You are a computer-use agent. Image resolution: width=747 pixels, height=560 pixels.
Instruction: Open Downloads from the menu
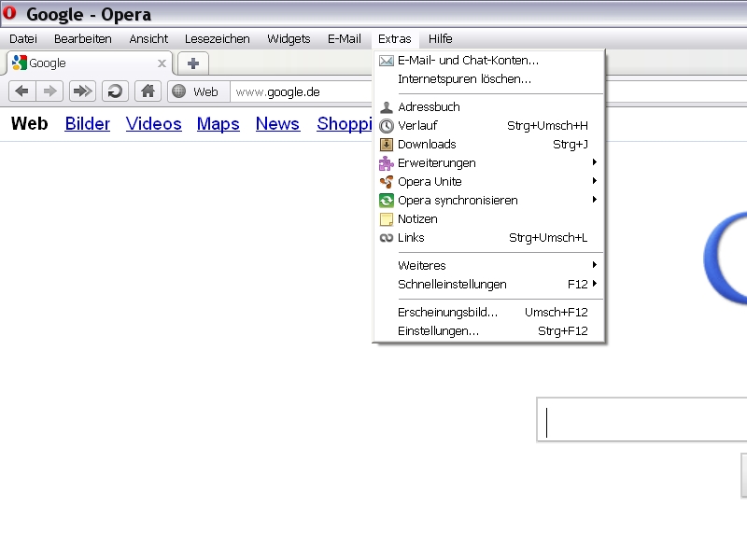click(x=488, y=145)
